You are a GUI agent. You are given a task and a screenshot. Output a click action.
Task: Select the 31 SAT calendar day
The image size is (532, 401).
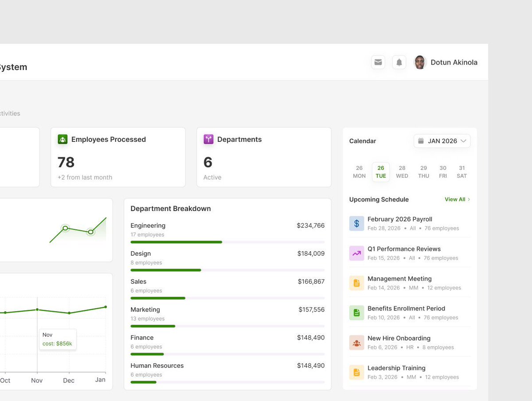pos(462,172)
